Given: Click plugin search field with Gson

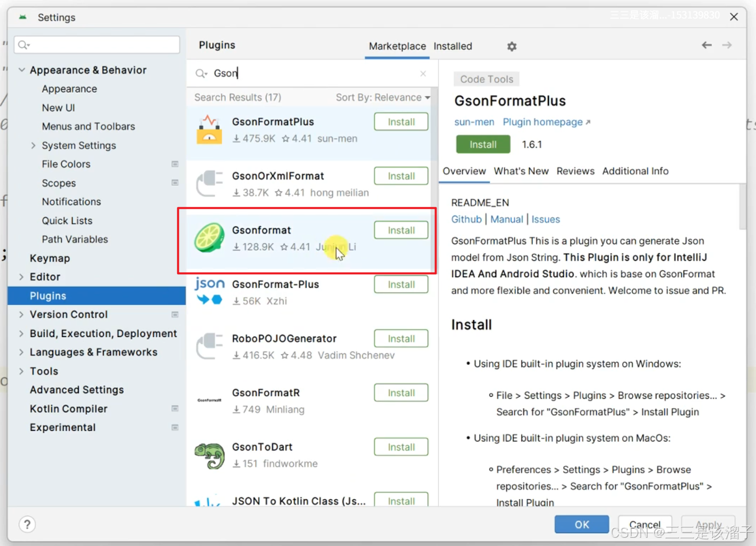Looking at the screenshot, I should [x=312, y=74].
